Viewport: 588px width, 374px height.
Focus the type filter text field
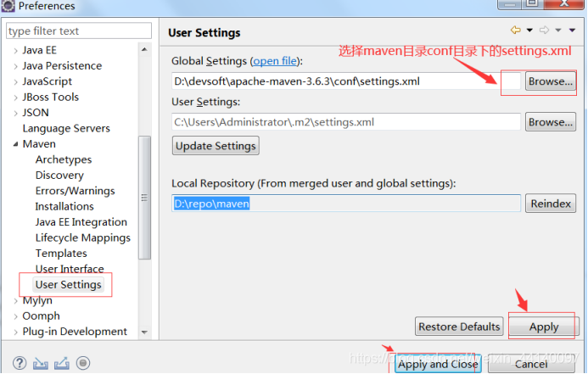79,31
